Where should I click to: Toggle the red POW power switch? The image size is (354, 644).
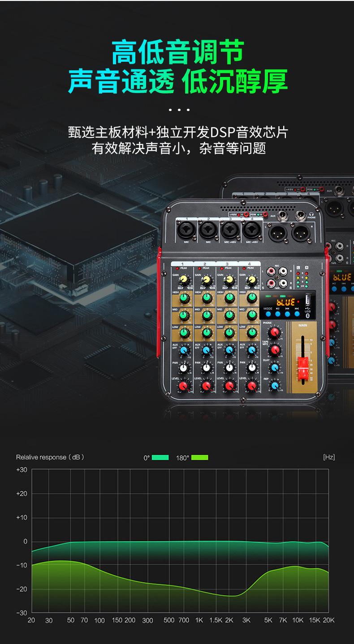(x=265, y=215)
